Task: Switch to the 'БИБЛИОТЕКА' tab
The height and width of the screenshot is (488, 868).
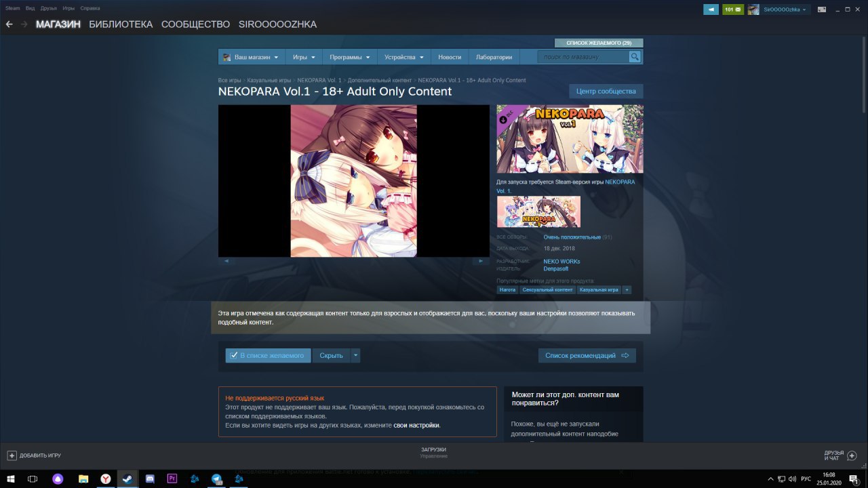Action: pos(121,24)
